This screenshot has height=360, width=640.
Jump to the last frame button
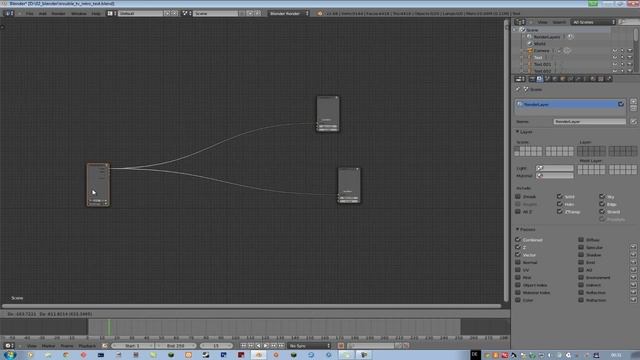click(281, 346)
